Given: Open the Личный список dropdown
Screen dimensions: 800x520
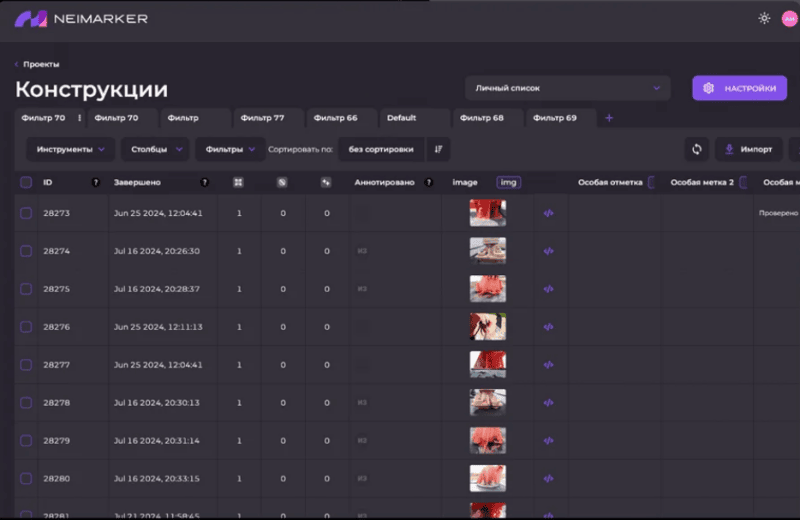Looking at the screenshot, I should click(567, 88).
